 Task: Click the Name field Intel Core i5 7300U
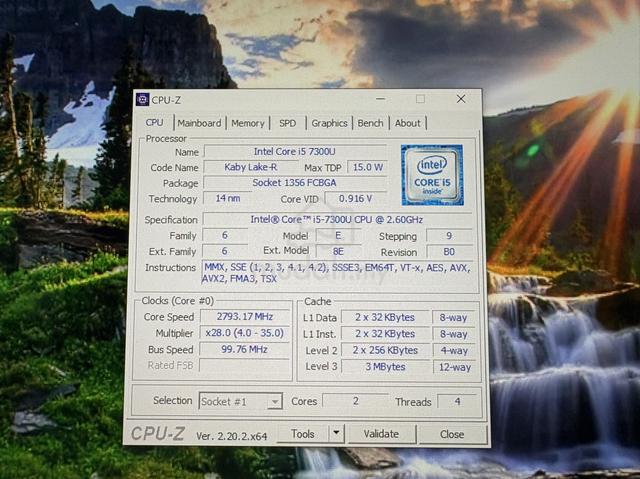(295, 152)
